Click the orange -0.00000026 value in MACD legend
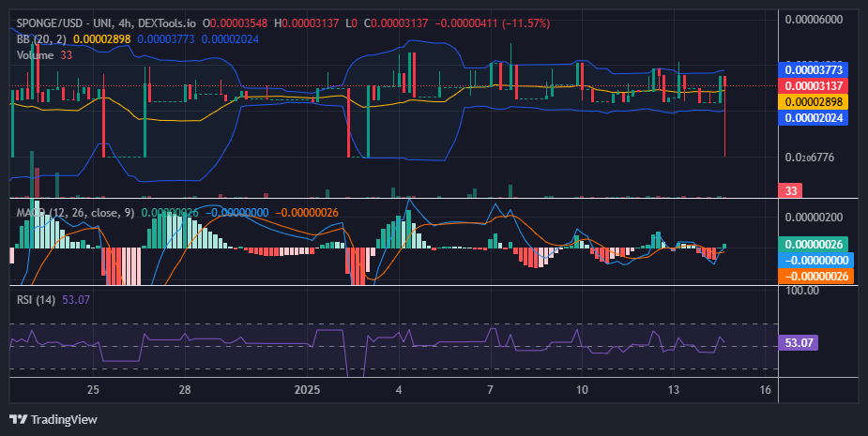 point(307,213)
